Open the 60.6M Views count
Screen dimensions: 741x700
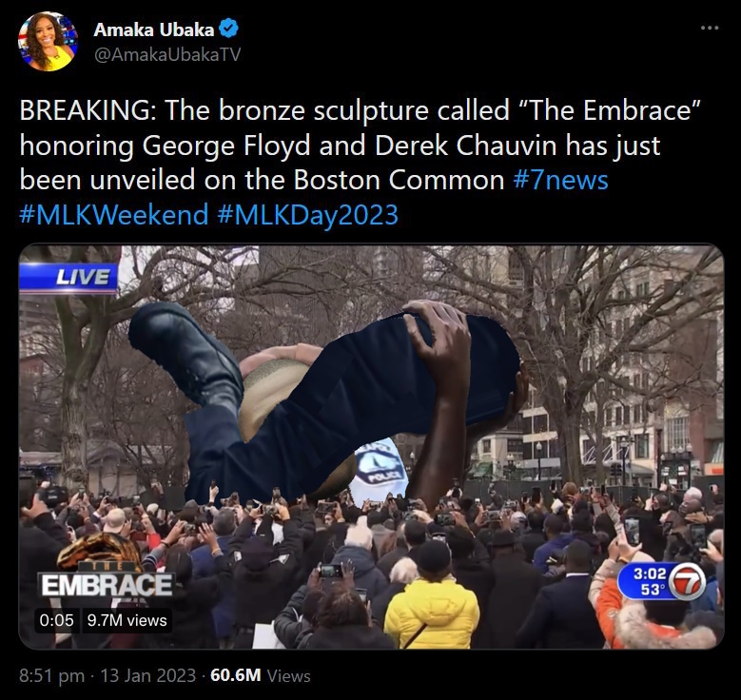[261, 675]
